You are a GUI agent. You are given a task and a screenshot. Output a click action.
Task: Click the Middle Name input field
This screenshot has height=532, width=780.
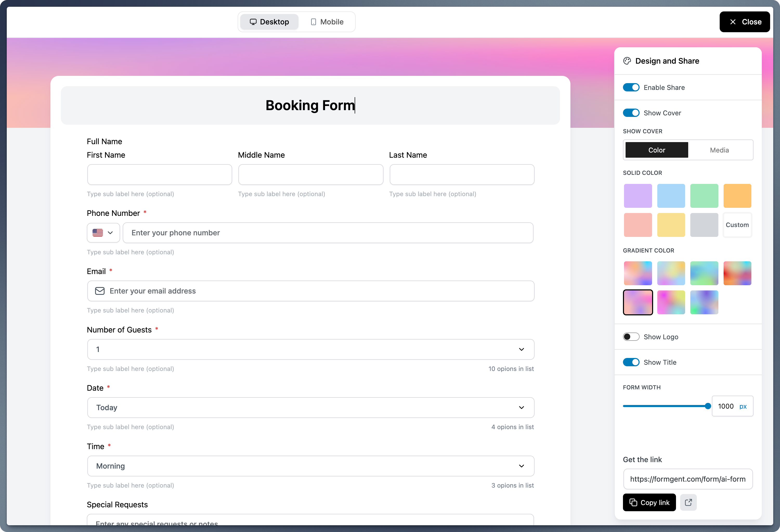(310, 175)
